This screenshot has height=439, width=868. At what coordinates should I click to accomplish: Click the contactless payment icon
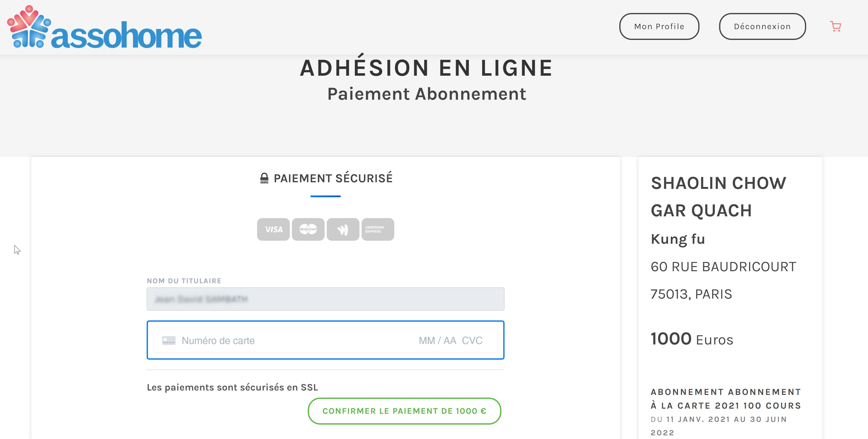pos(343,229)
